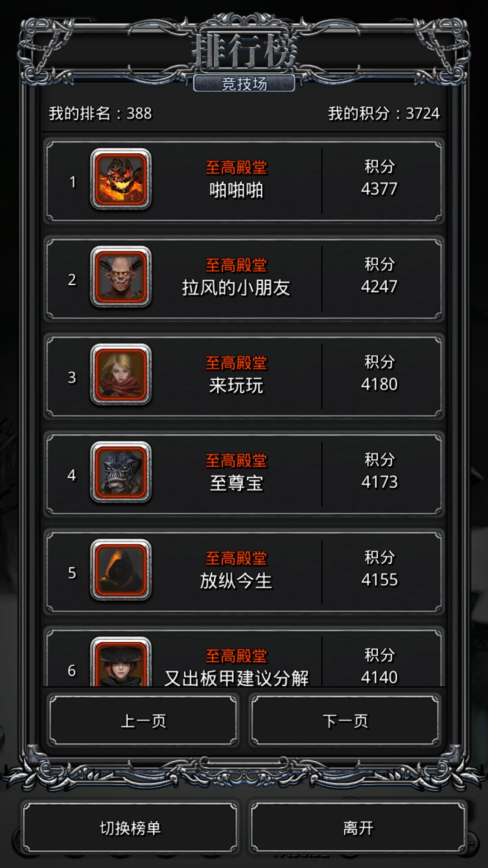Select player 又出板甲建议分解 entry
This screenshot has width=488, height=868.
pos(236,678)
